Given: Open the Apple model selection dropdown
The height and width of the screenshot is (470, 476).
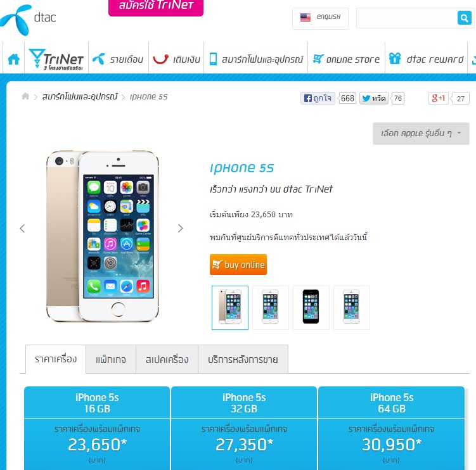Looking at the screenshot, I should [x=421, y=134].
